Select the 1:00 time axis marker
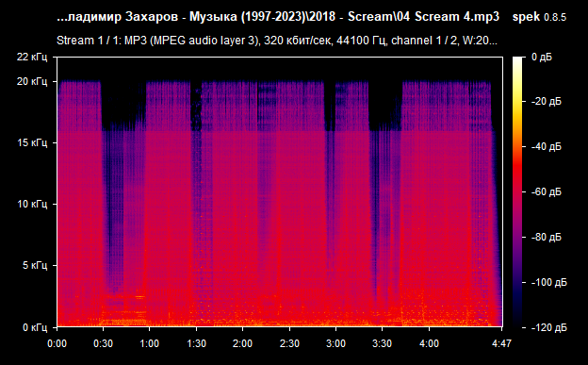 tap(150, 343)
